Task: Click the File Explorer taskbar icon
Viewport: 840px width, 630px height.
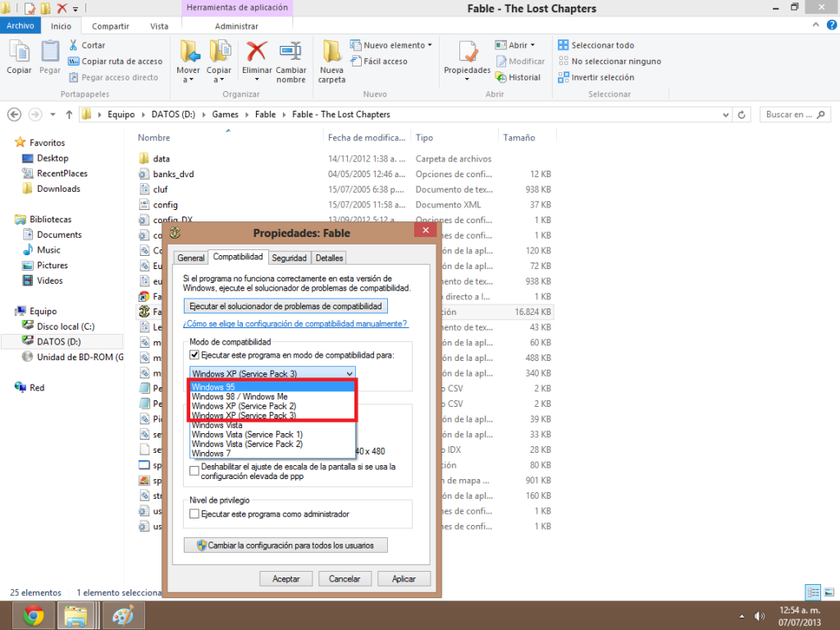Action: click(x=76, y=616)
